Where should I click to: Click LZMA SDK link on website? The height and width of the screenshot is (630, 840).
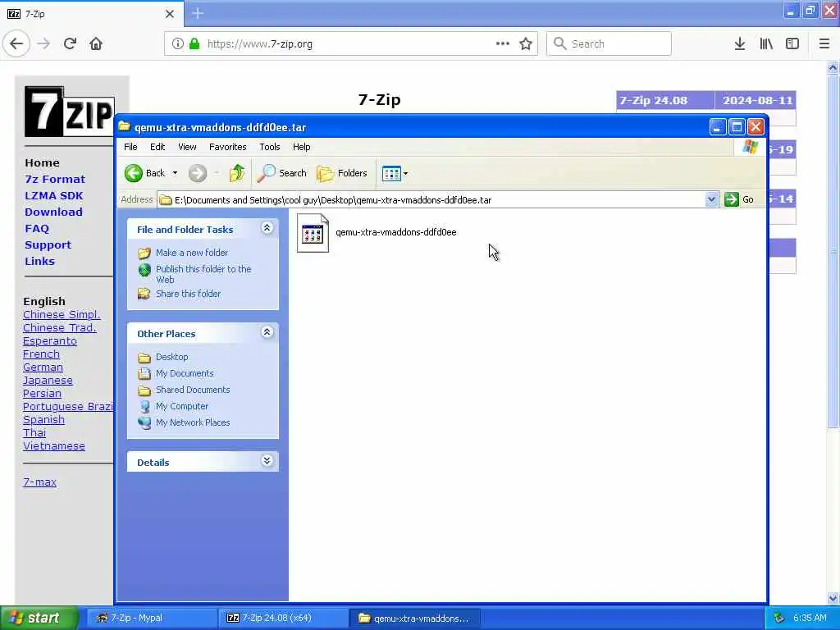coord(53,195)
